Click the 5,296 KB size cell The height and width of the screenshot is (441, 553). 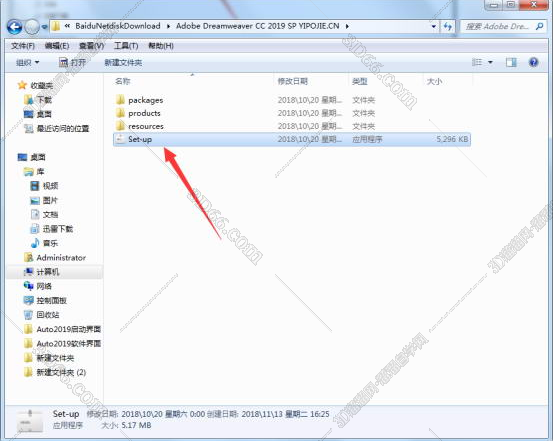click(452, 139)
